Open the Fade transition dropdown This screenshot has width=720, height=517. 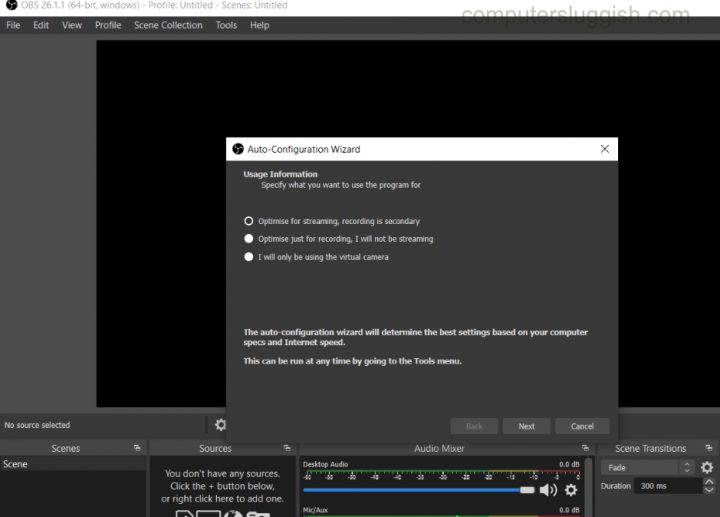(648, 467)
